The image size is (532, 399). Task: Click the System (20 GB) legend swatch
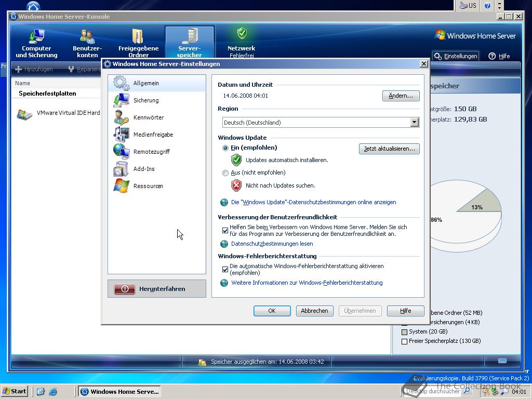[404, 332]
